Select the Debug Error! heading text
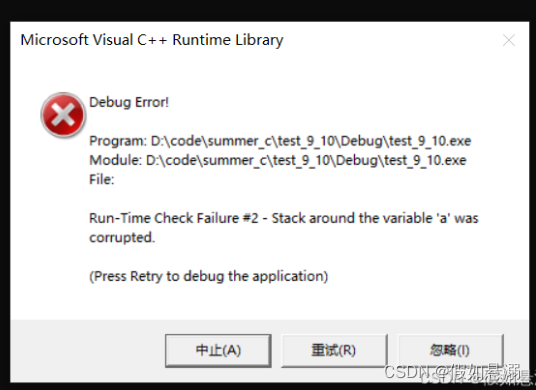The width and height of the screenshot is (536, 390). click(129, 102)
